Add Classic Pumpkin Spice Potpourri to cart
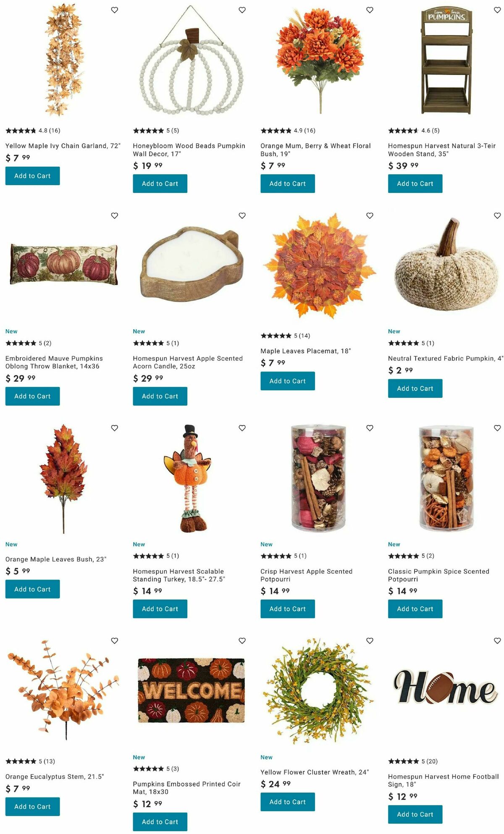Image resolution: width=504 pixels, height=834 pixels. coord(415,609)
